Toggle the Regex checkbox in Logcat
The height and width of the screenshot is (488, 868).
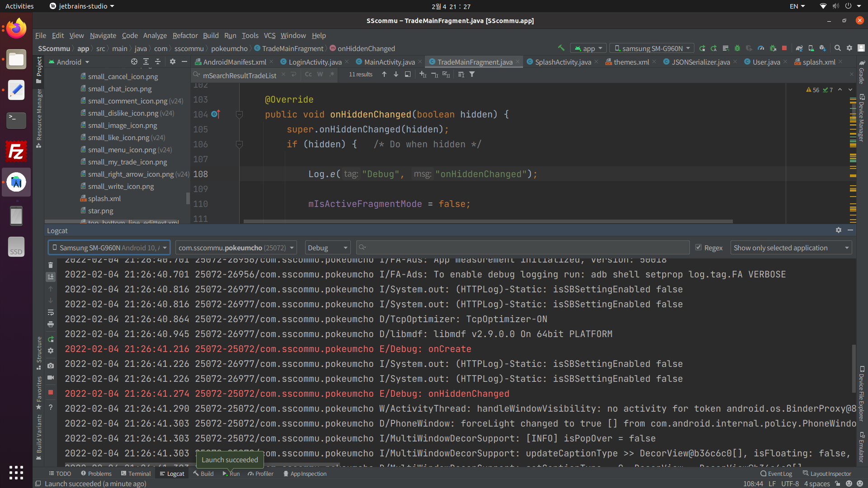tap(698, 248)
